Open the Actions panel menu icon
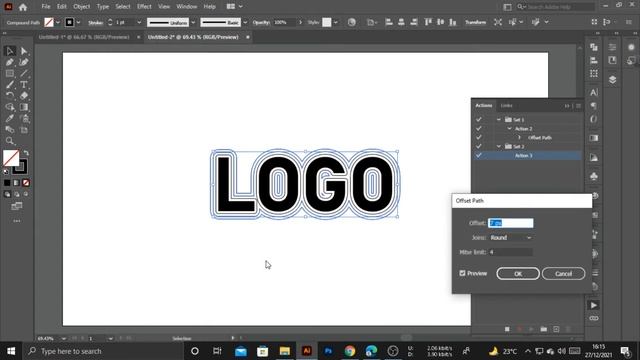The width and height of the screenshot is (640, 360). tap(578, 106)
